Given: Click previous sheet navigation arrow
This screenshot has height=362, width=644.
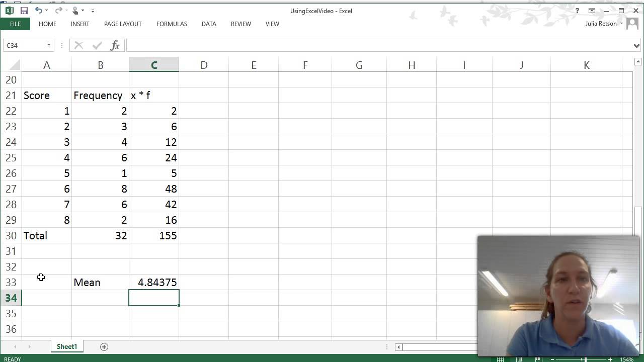Looking at the screenshot, I should point(15,346).
